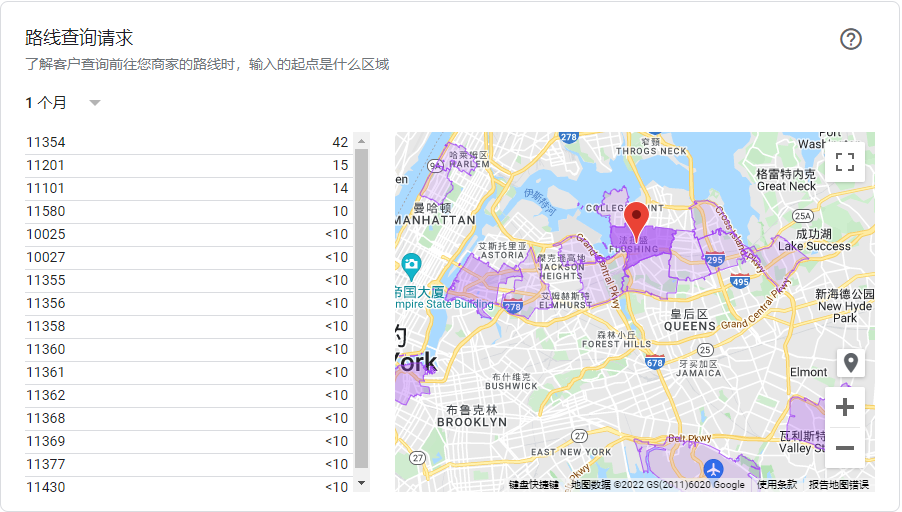Zoom in the map with plus
The width and height of the screenshot is (902, 512).
pos(844,407)
